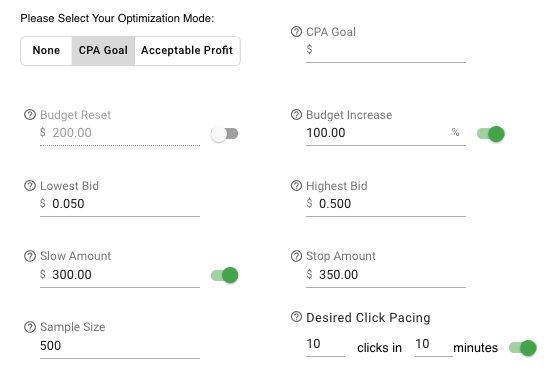The height and width of the screenshot is (388, 554).
Task: Open the Budget Increase help tooltip icon
Action: click(x=296, y=115)
